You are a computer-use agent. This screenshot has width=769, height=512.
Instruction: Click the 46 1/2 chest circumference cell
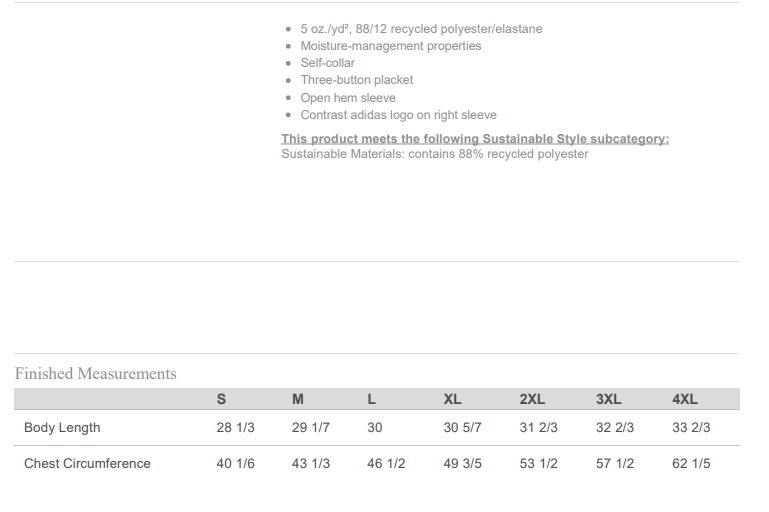coord(386,464)
